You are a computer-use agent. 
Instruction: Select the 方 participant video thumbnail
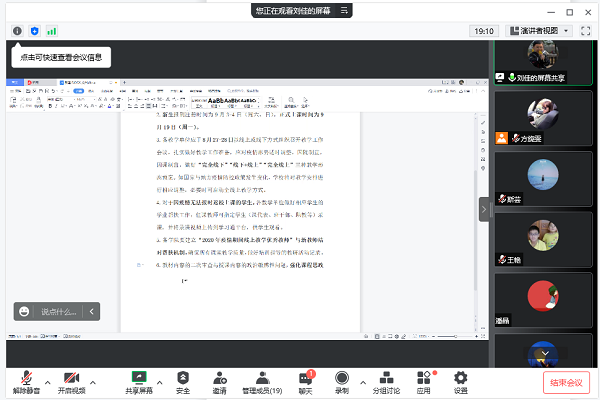click(x=543, y=118)
